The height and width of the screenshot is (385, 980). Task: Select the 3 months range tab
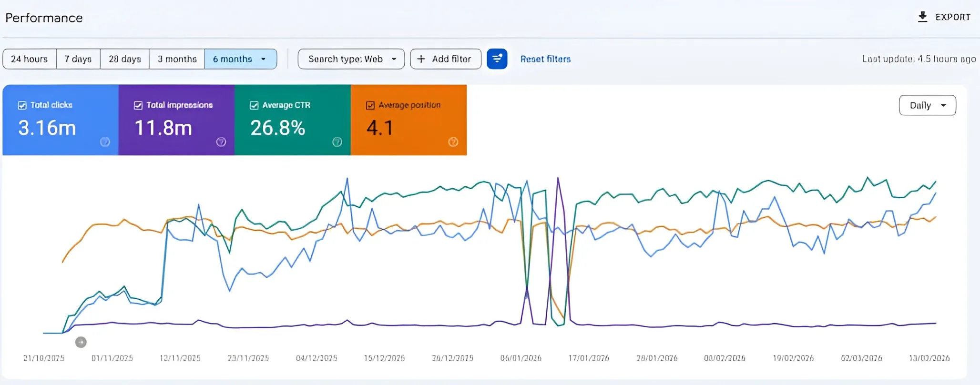point(177,59)
